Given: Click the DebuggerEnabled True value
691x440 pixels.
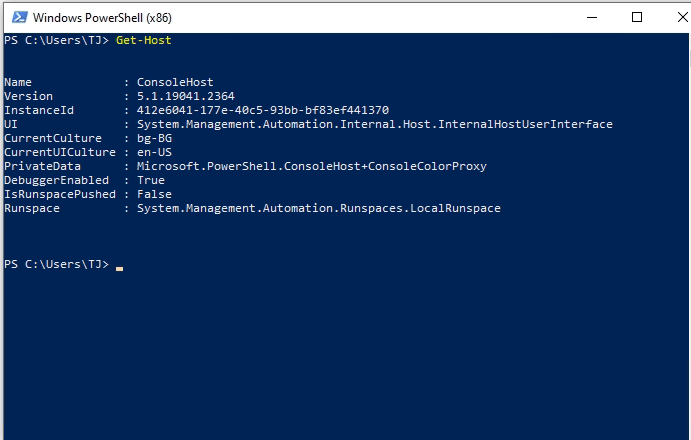Looking at the screenshot, I should (151, 180).
